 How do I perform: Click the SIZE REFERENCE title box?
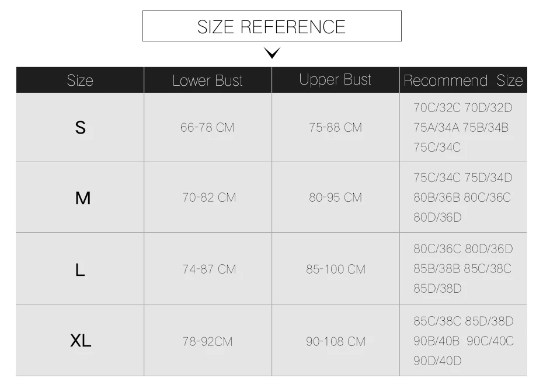272,26
